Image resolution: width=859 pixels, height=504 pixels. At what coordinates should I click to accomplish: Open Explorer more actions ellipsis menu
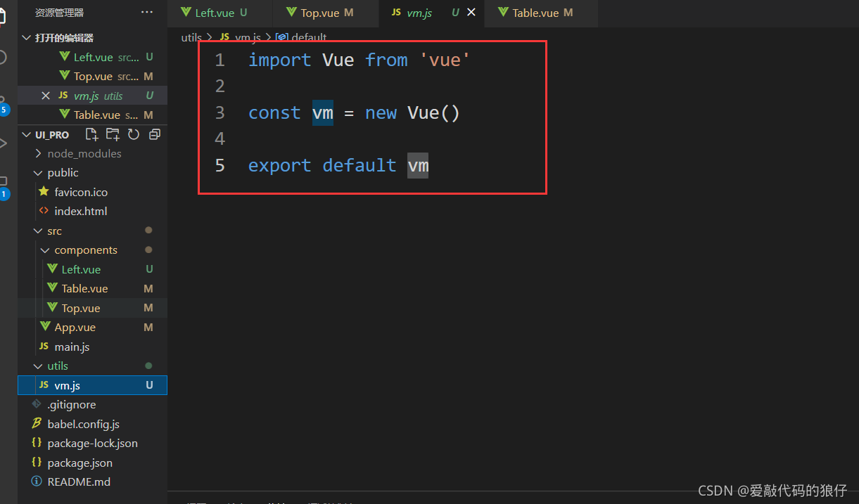pos(146,13)
